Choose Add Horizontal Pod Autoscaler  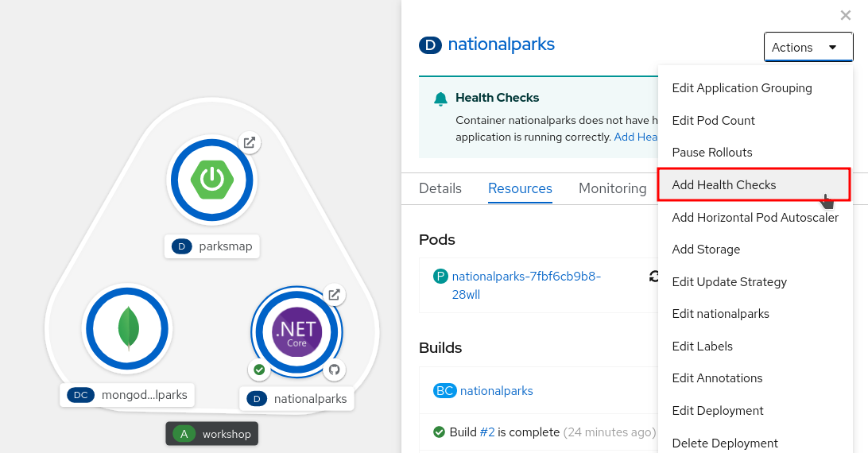click(x=754, y=218)
